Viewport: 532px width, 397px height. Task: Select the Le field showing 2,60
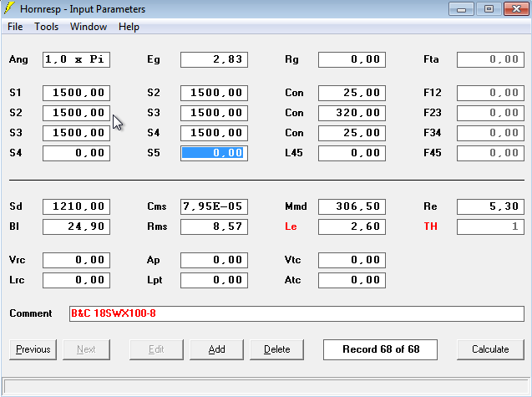click(352, 226)
